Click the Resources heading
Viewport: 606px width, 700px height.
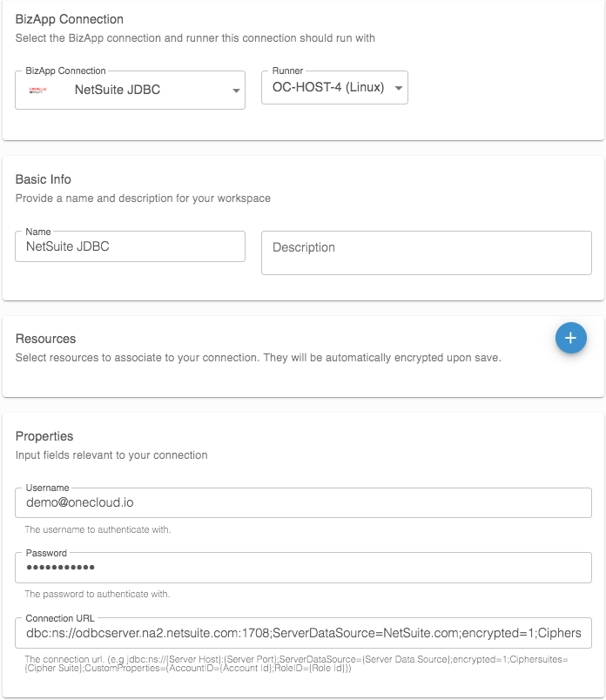45,339
